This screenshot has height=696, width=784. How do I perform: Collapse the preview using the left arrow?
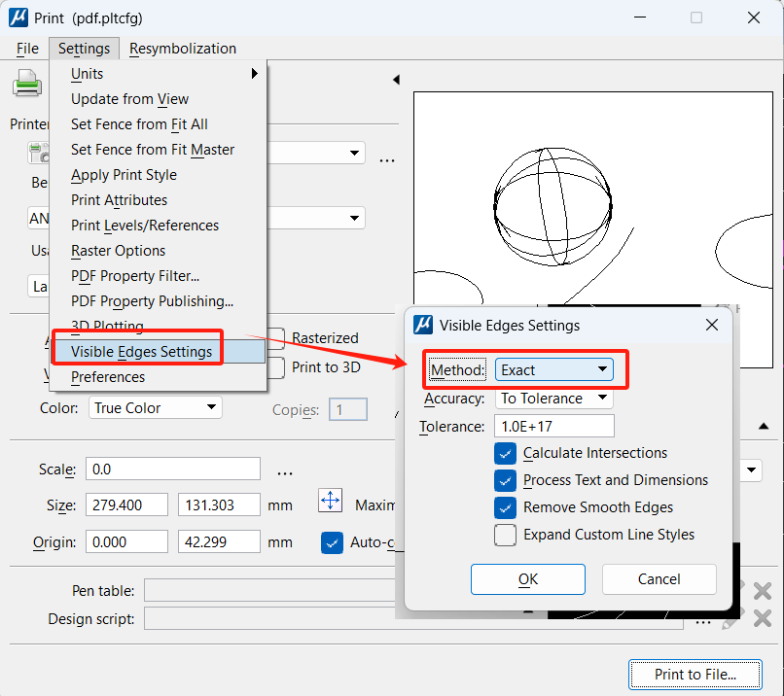pyautogui.click(x=396, y=79)
